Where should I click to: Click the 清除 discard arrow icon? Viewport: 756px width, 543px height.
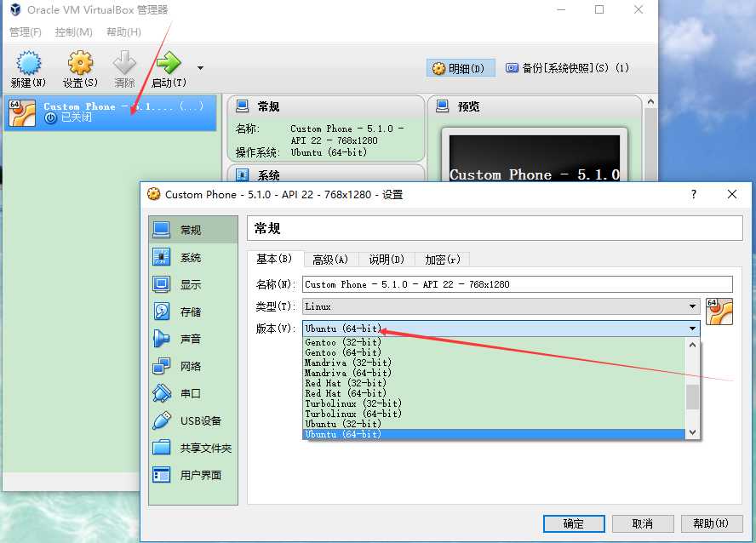pos(124,63)
